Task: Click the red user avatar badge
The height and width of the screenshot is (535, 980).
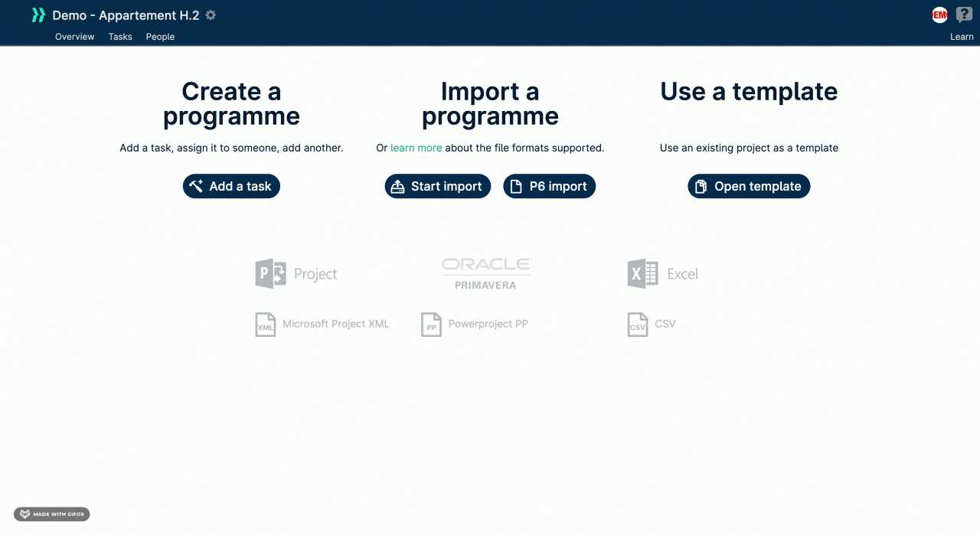Action: [x=939, y=15]
